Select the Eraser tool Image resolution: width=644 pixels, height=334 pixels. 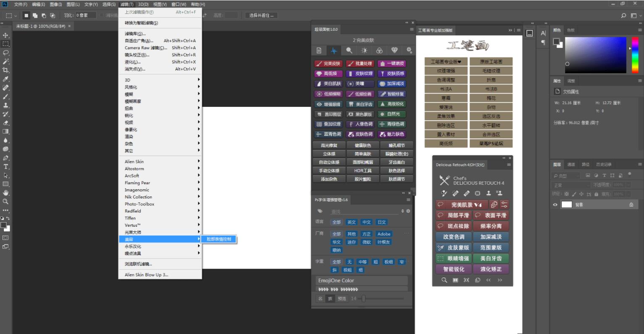click(6, 123)
